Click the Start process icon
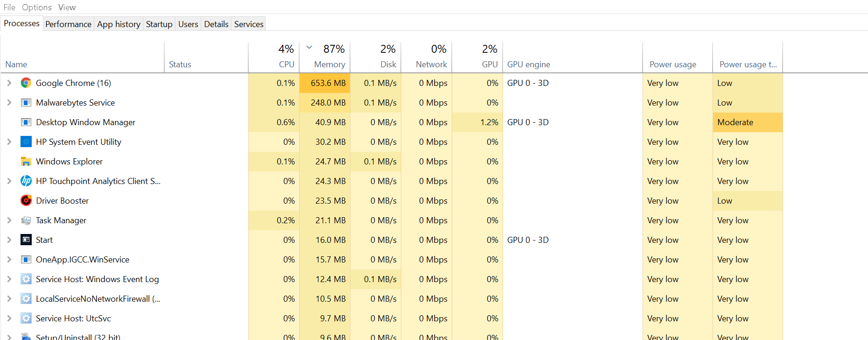The height and width of the screenshot is (340, 868). point(26,240)
